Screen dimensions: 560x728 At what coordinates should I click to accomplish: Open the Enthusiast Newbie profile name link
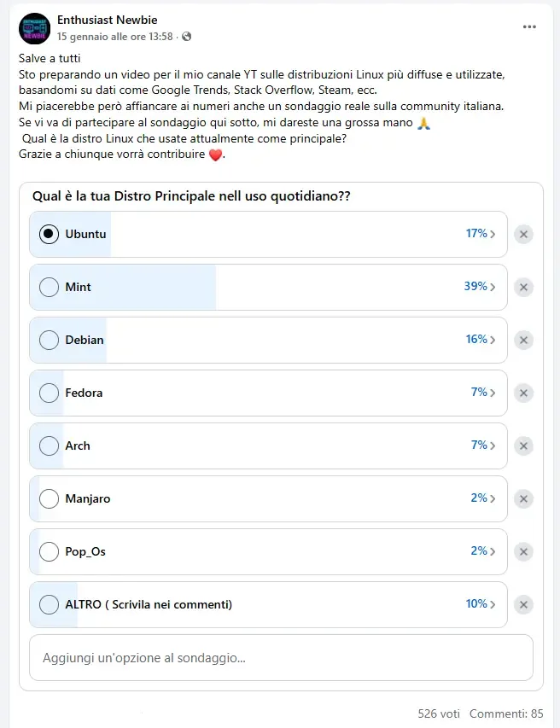point(107,20)
